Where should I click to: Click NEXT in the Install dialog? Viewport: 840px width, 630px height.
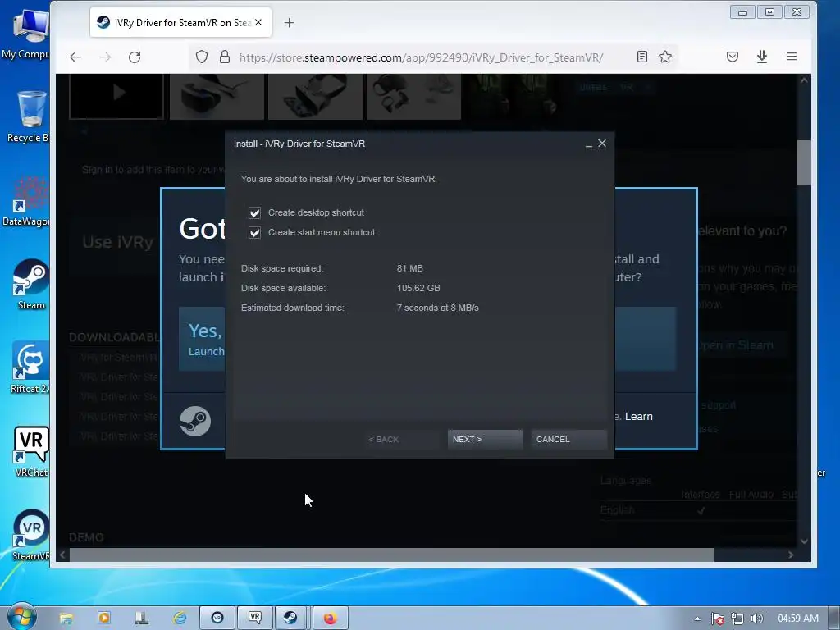(x=485, y=440)
